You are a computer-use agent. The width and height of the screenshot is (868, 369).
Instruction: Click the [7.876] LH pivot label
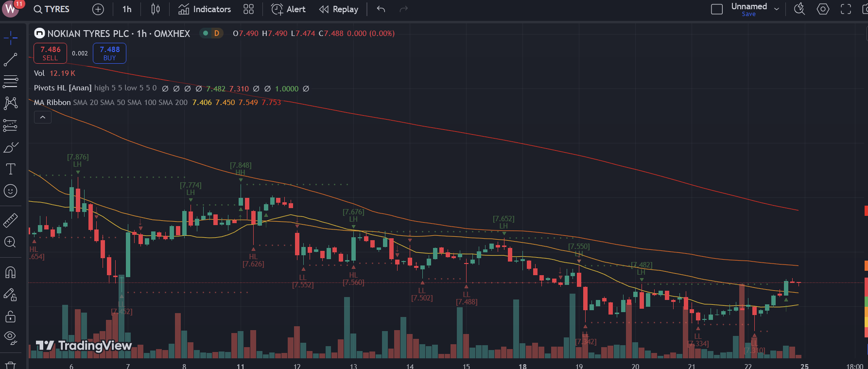(x=78, y=160)
